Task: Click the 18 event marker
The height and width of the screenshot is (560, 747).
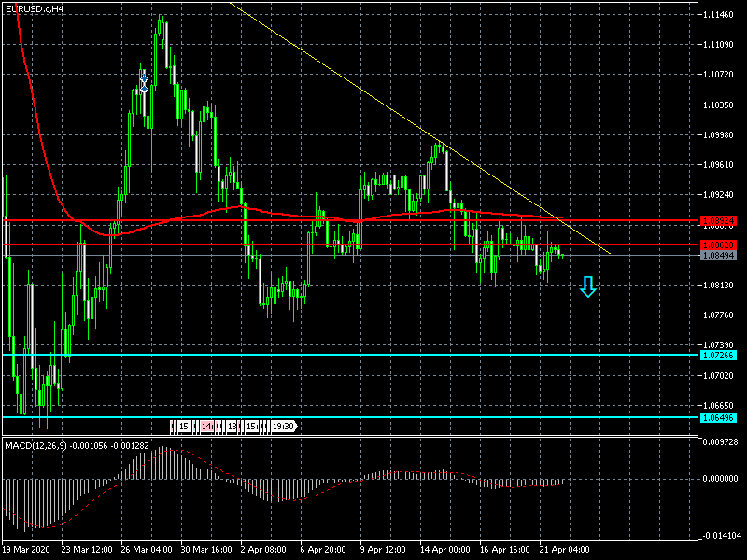Action: 230,427
